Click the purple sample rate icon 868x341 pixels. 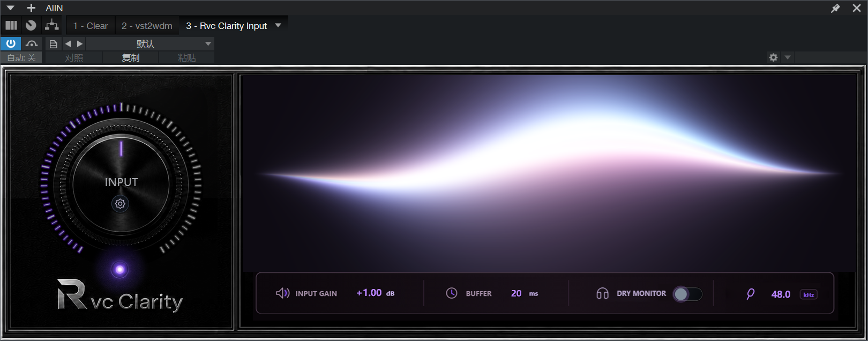751,294
